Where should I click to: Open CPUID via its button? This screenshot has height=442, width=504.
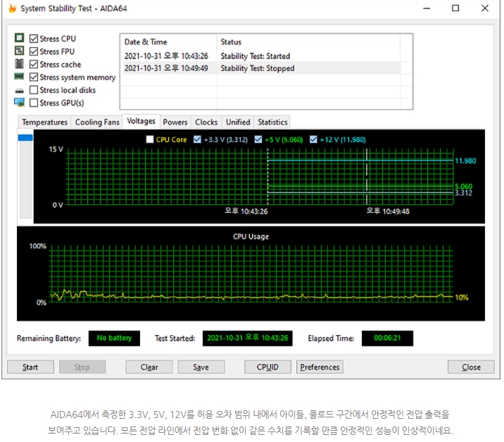[267, 367]
